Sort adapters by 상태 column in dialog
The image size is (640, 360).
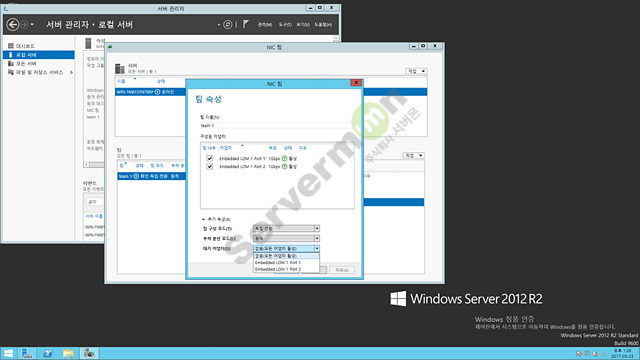[288, 148]
